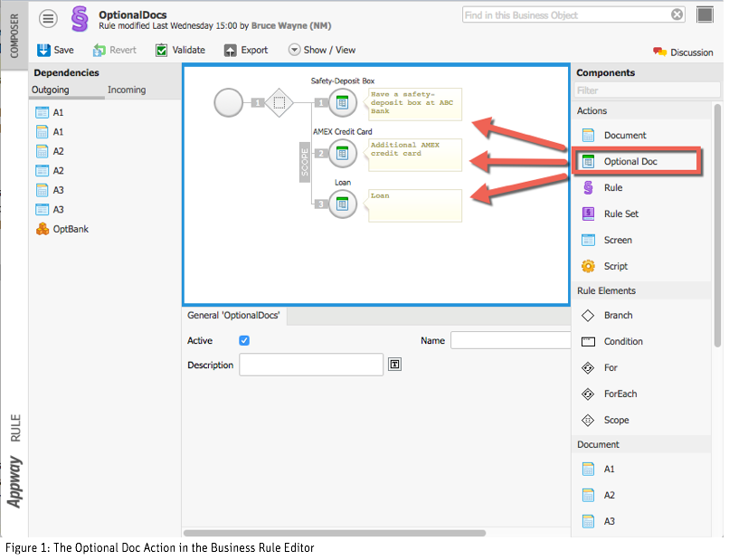Click the Safety-Deposit Box node
This screenshot has width=729, height=560.
point(342,103)
